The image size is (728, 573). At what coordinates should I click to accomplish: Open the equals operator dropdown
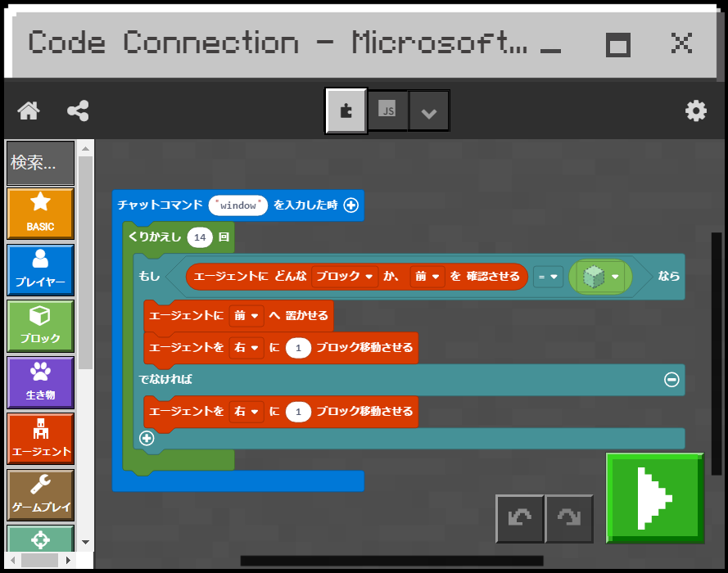pos(548,277)
